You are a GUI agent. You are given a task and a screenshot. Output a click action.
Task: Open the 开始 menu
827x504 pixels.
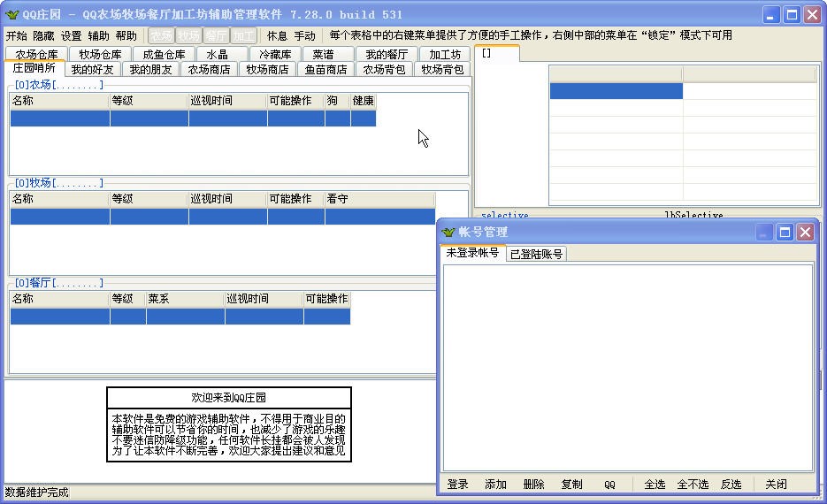click(16, 36)
